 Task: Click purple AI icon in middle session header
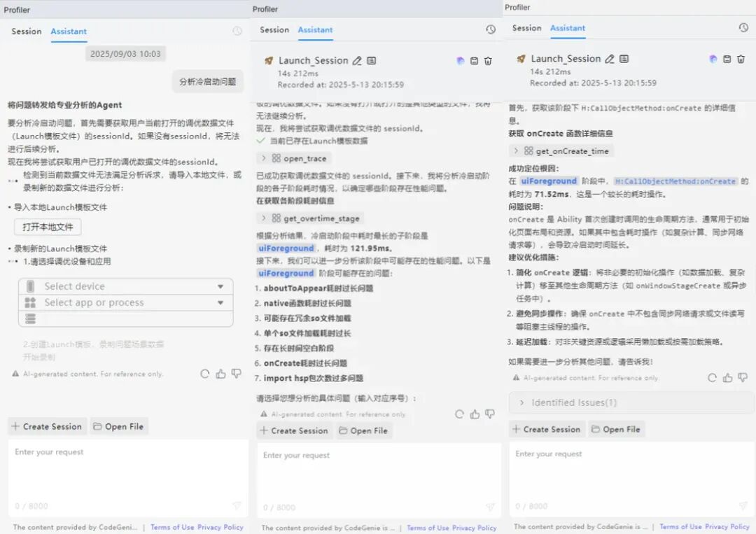(461, 61)
